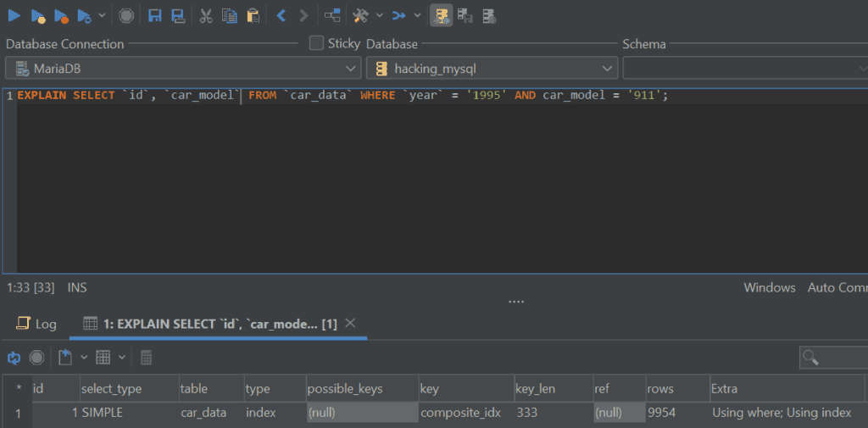Open the Schema dropdown
The image size is (868, 428).
[745, 69]
